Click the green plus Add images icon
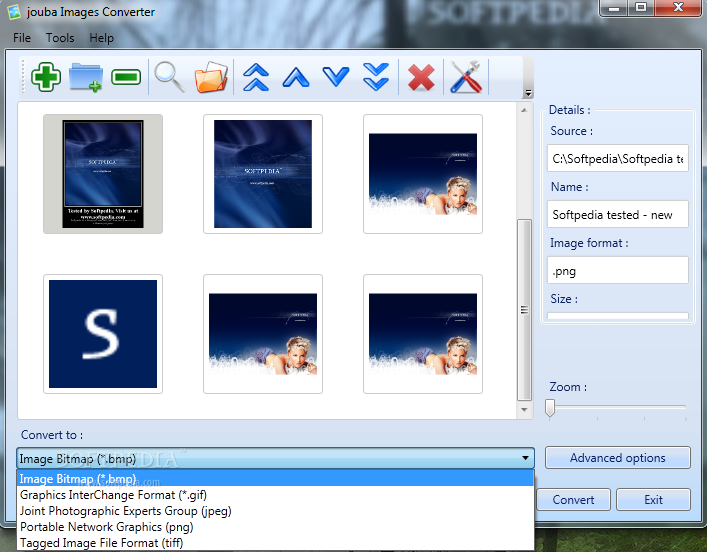707x552 pixels. pos(46,77)
